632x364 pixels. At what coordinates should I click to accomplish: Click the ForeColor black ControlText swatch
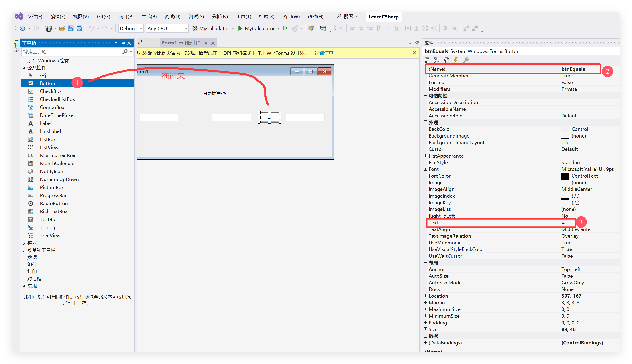(x=565, y=176)
